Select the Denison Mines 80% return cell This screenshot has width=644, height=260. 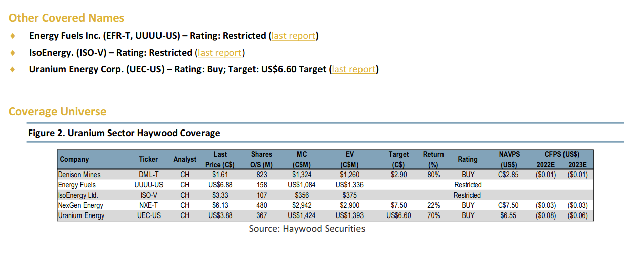click(433, 175)
